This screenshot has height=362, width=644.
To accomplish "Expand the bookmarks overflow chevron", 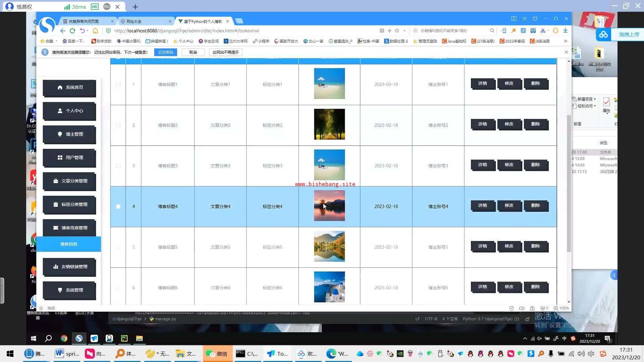I will (566, 41).
